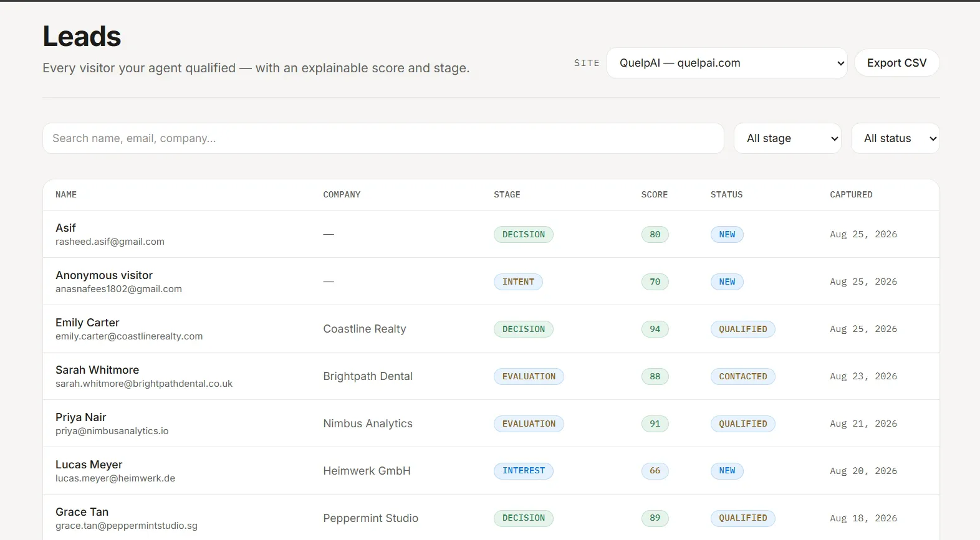Click the NEW status badge for Lucas Meyer

727,471
